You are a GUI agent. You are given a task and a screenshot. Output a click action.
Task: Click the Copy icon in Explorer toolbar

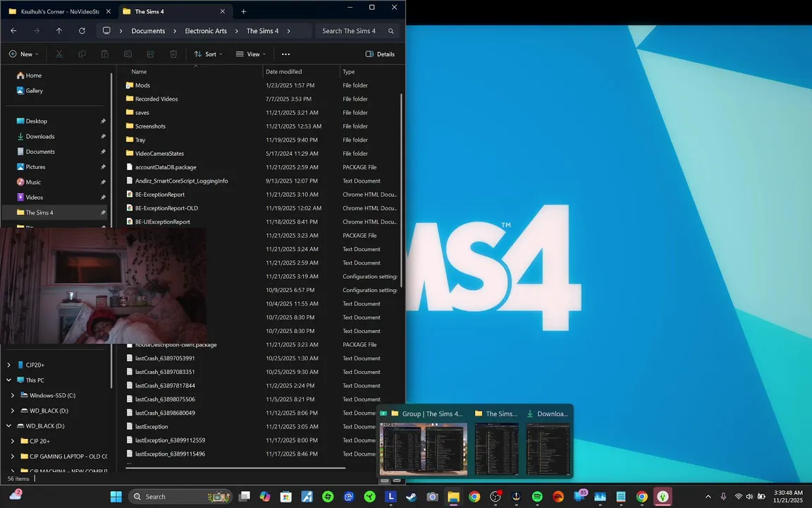pos(82,54)
